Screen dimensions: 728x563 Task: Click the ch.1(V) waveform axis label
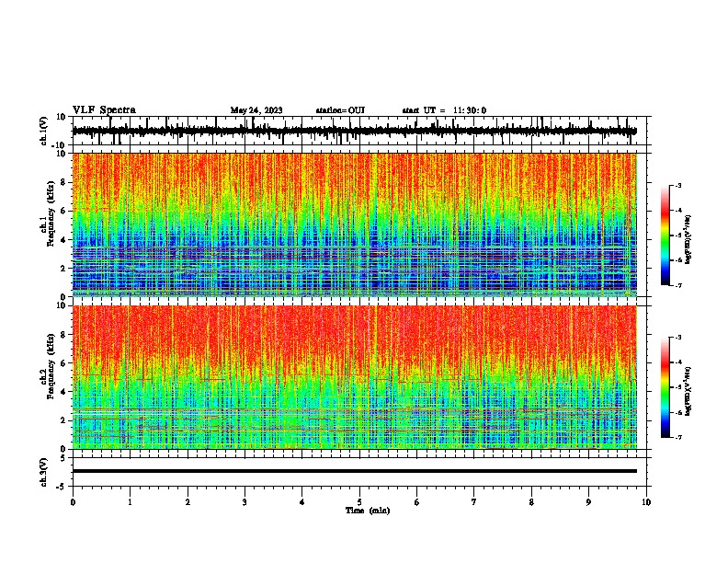click(x=44, y=131)
